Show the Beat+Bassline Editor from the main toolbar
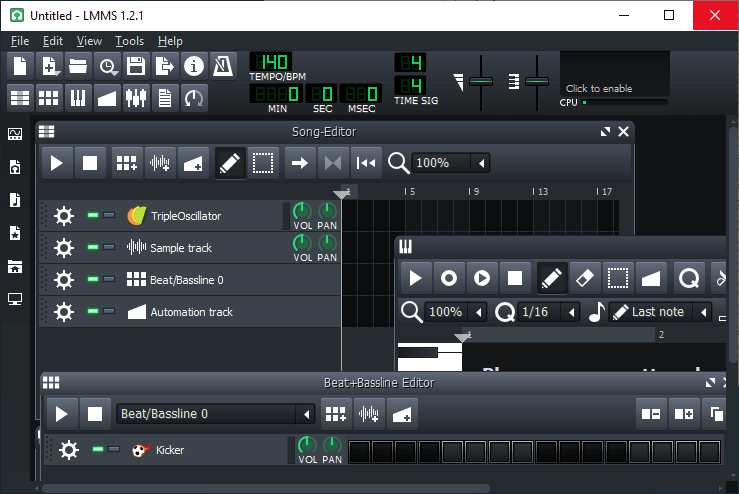This screenshot has width=739, height=494. click(49, 98)
